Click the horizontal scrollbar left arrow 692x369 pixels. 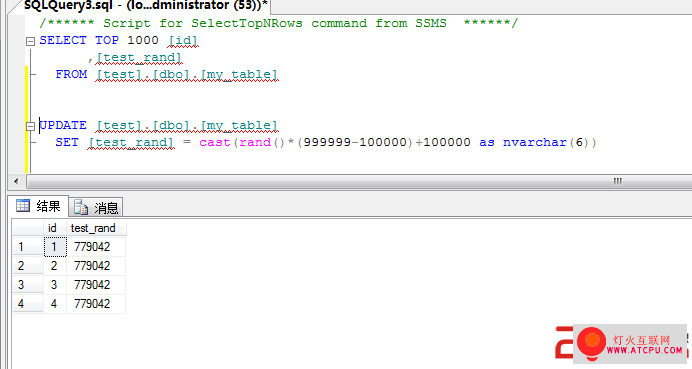[x=16, y=181]
